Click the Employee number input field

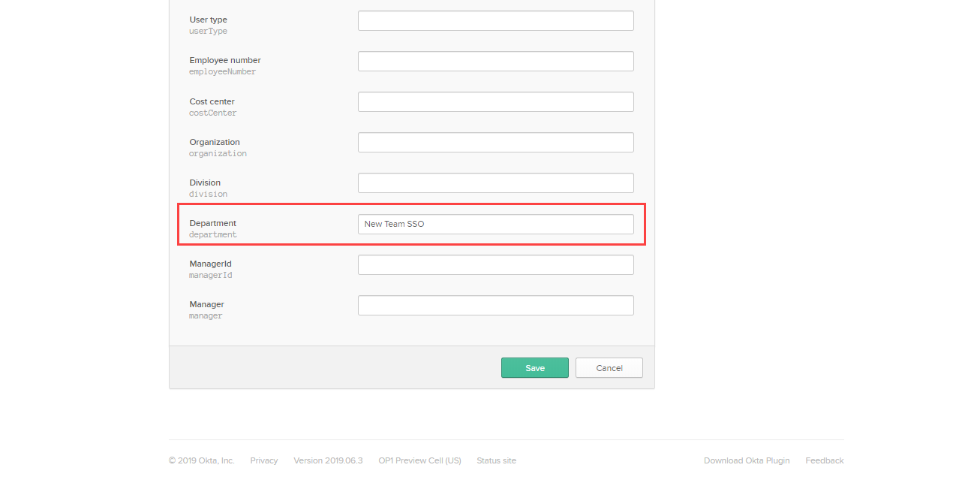coord(495,61)
